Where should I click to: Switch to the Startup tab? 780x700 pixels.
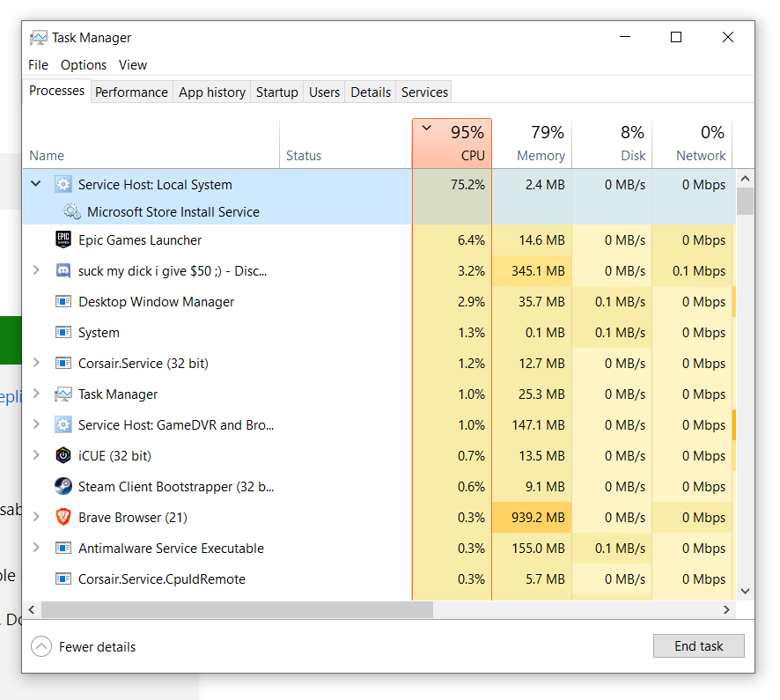click(277, 92)
